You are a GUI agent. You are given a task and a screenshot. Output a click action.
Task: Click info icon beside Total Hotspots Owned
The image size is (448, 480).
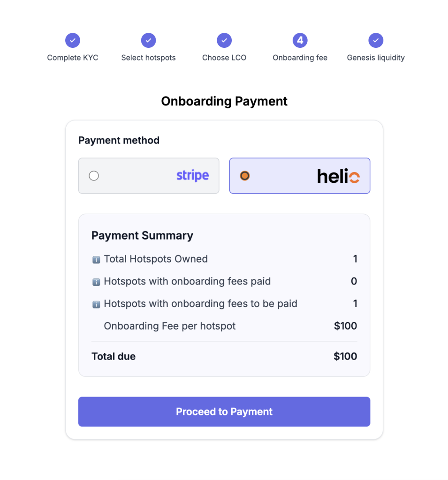click(96, 259)
